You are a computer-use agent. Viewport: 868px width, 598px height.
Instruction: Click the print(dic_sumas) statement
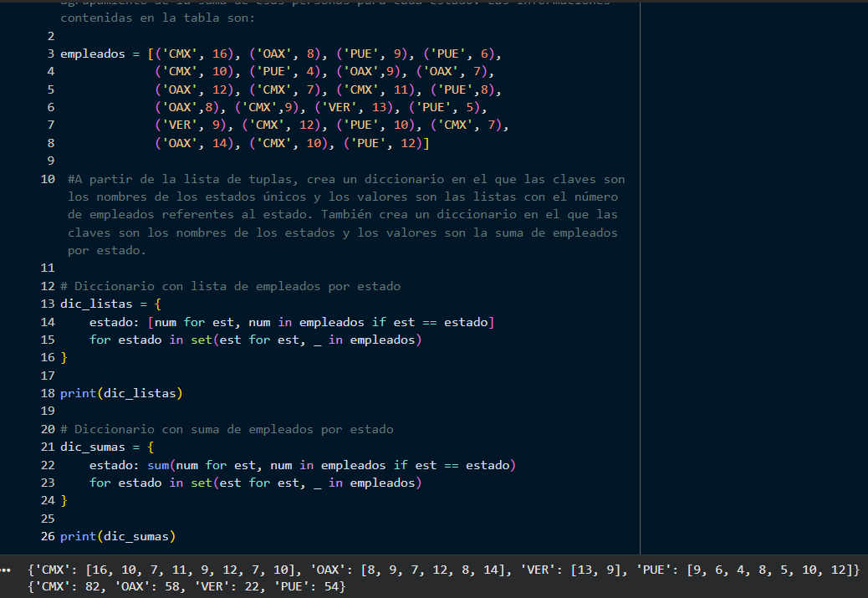coord(118,537)
